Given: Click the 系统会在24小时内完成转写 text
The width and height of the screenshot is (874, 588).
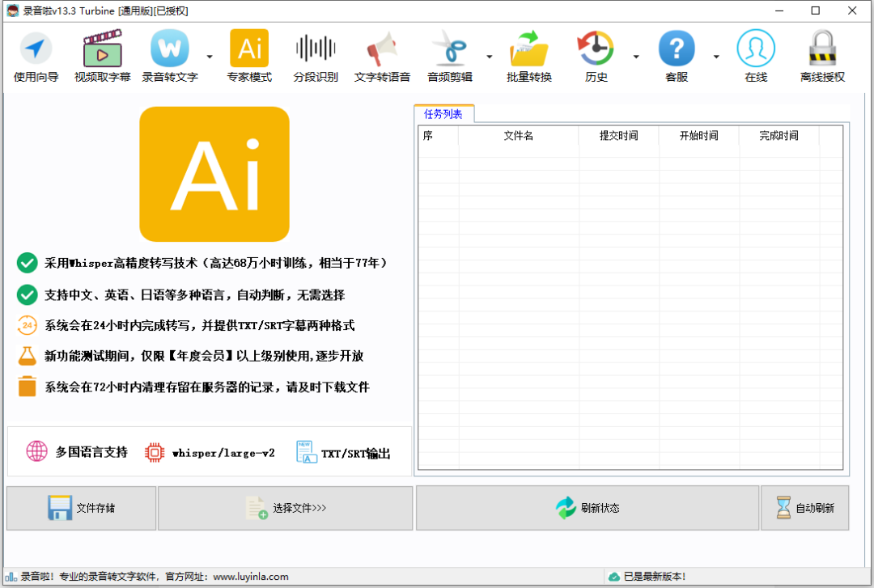Looking at the screenshot, I should (x=200, y=325).
